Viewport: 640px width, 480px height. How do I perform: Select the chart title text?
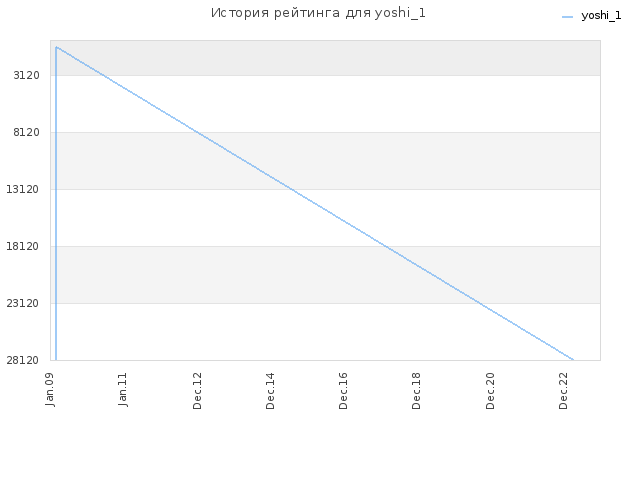318,13
